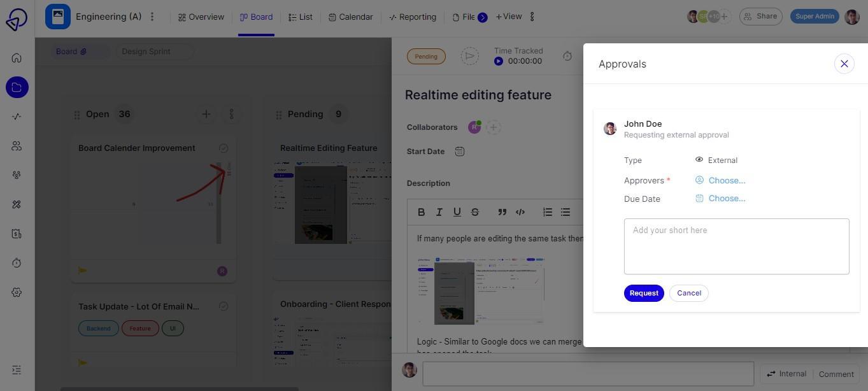Viewport: 868px width, 391px height.
Task: Open the timer icon in left sidebar
Action: pyautogui.click(x=17, y=263)
